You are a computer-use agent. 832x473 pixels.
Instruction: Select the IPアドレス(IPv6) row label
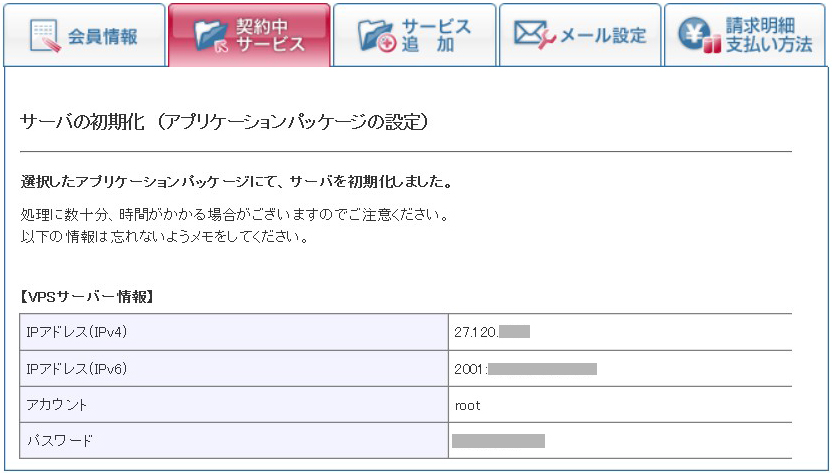pos(76,368)
